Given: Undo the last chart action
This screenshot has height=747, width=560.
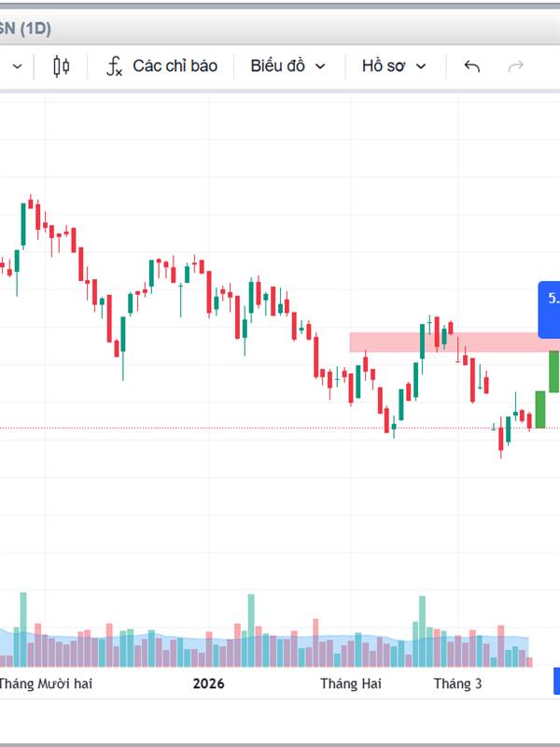Looking at the screenshot, I should [x=472, y=66].
